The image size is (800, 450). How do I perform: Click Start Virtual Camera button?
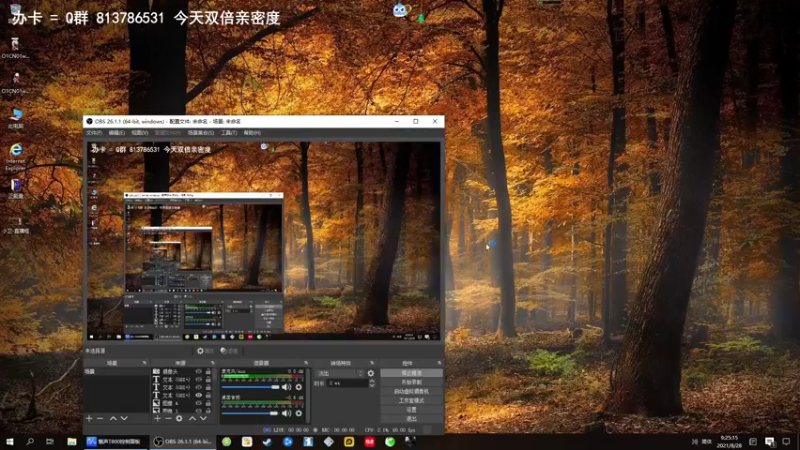(411, 391)
